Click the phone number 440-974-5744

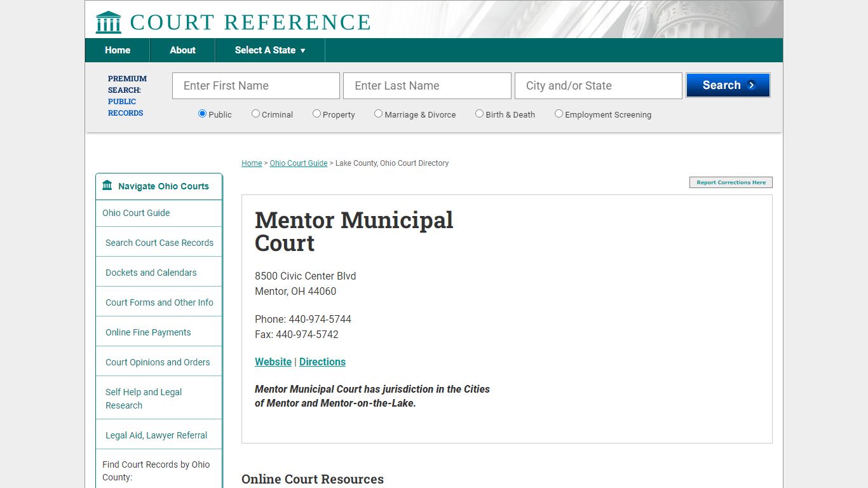pos(320,319)
